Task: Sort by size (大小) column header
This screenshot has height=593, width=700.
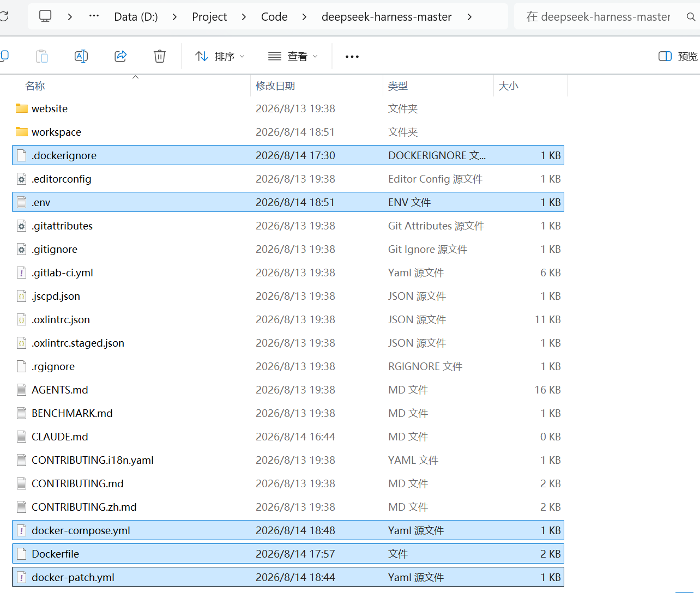Action: tap(509, 86)
